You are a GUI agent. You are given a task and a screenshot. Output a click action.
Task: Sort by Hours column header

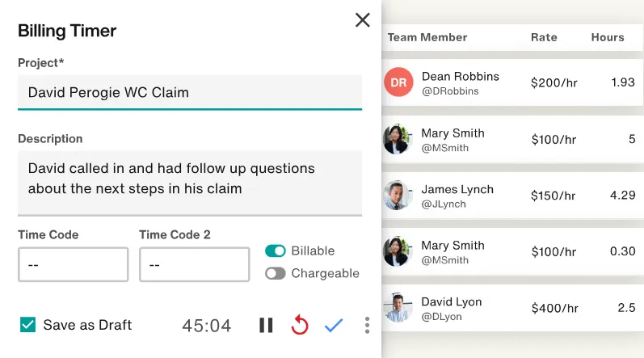coord(608,37)
